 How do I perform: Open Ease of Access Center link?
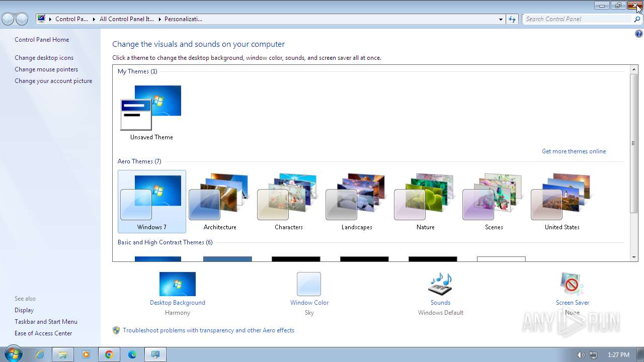[43, 333]
